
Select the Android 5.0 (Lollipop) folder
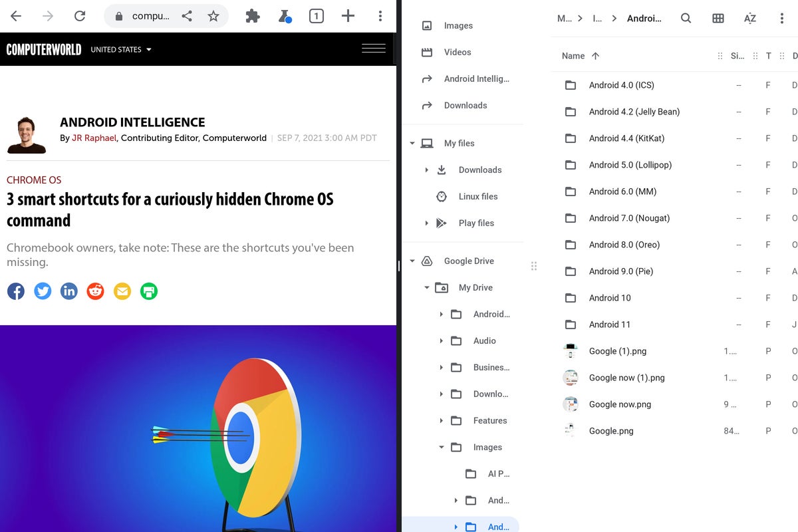click(x=674, y=165)
